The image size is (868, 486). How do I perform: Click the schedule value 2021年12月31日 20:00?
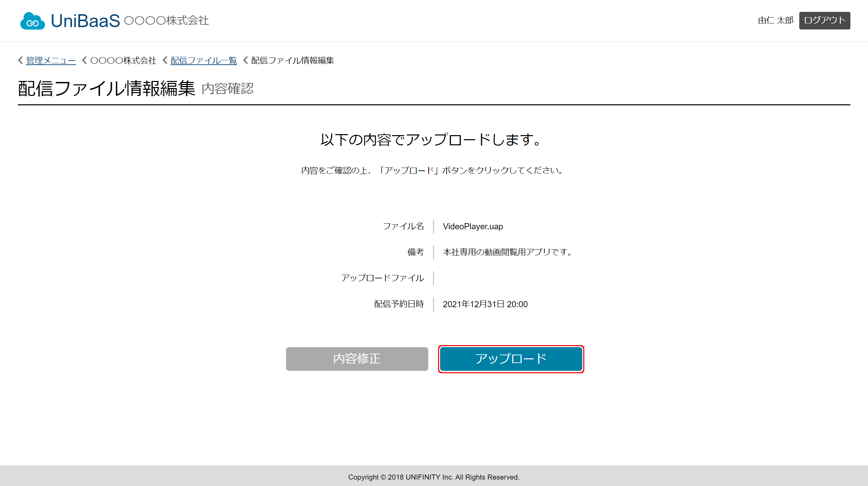(485, 304)
